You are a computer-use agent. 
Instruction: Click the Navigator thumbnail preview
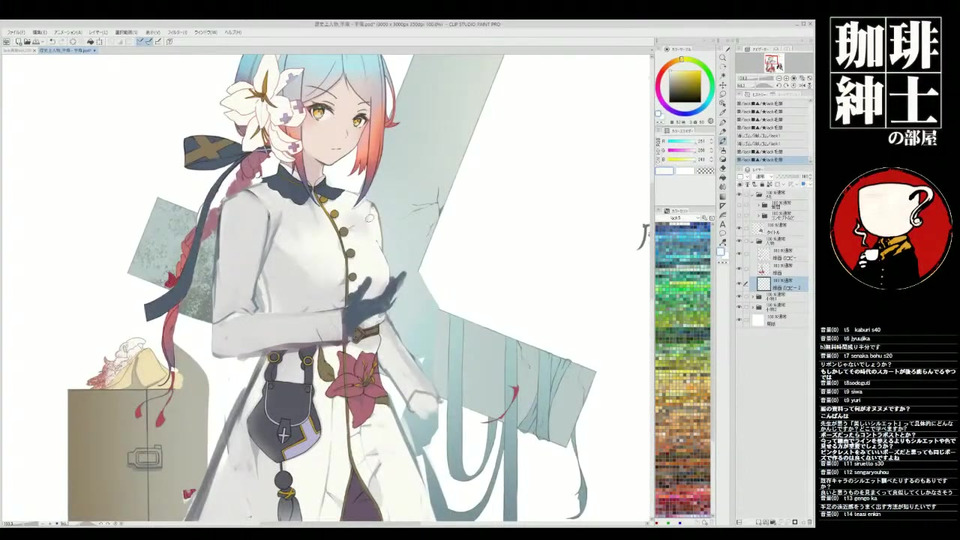coord(774,63)
